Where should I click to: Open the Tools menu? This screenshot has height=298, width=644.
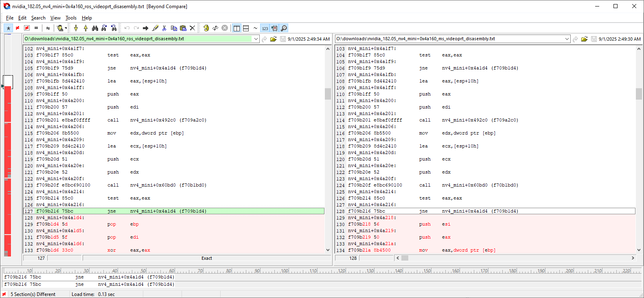(x=71, y=18)
